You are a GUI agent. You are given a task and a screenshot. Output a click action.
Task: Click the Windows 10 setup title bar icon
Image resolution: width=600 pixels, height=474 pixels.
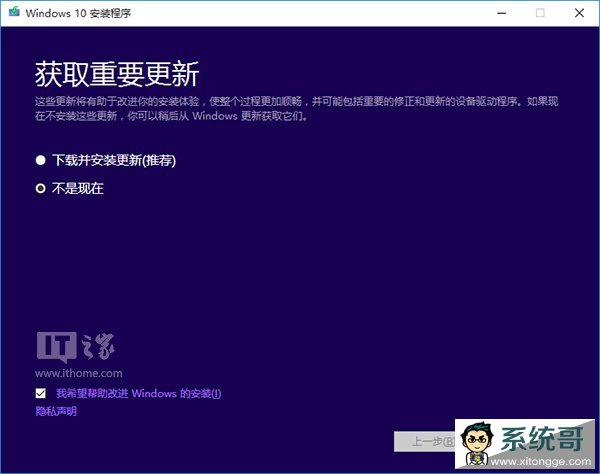pos(14,12)
